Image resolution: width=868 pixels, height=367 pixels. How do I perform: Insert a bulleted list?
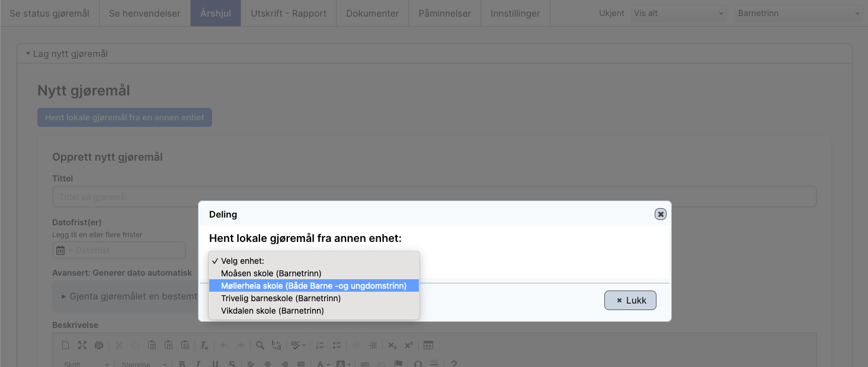coord(337,345)
